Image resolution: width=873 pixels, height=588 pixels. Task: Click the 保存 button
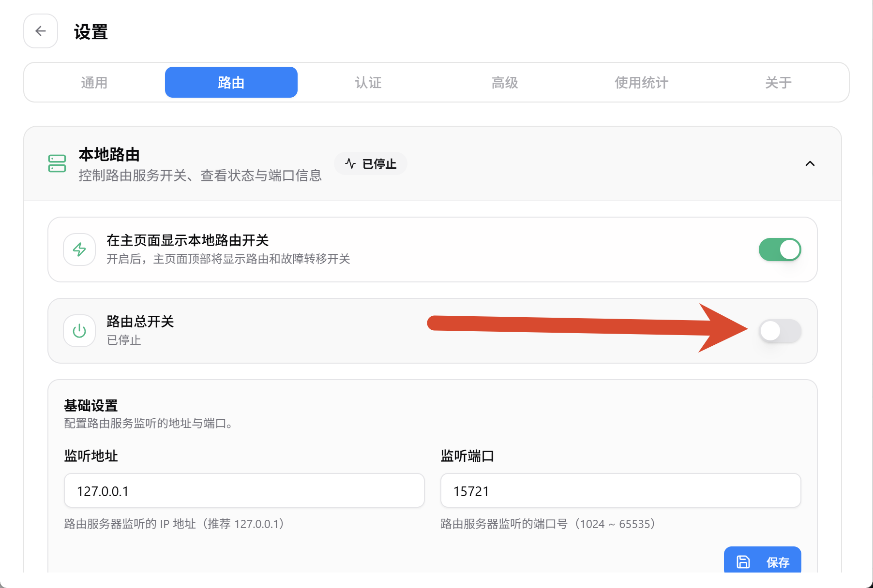(x=763, y=561)
